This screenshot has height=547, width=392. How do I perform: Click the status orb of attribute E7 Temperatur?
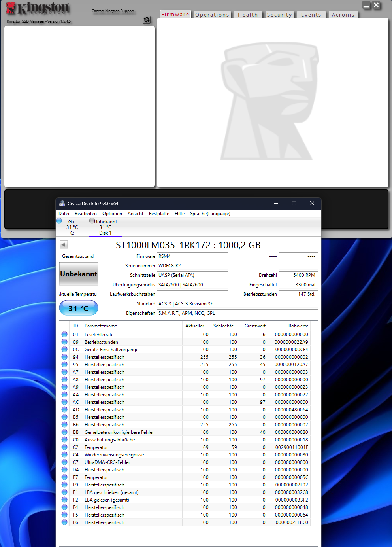64,477
